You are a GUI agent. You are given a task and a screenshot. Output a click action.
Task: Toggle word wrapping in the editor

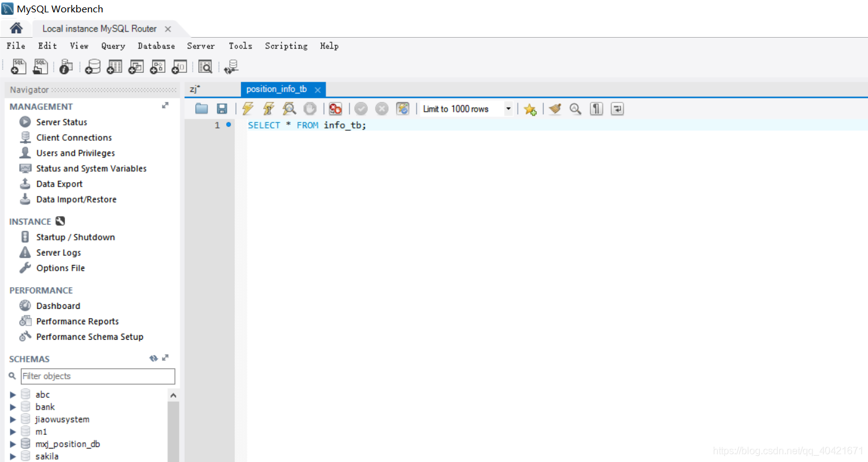617,109
